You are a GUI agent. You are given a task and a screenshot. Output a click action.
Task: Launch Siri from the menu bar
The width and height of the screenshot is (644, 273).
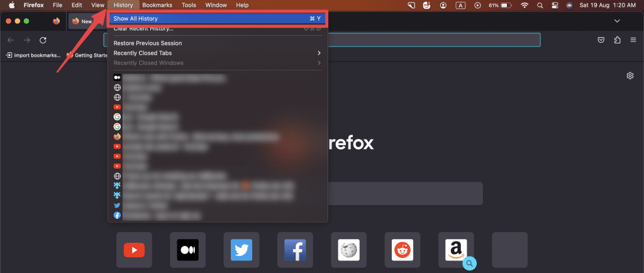[569, 5]
